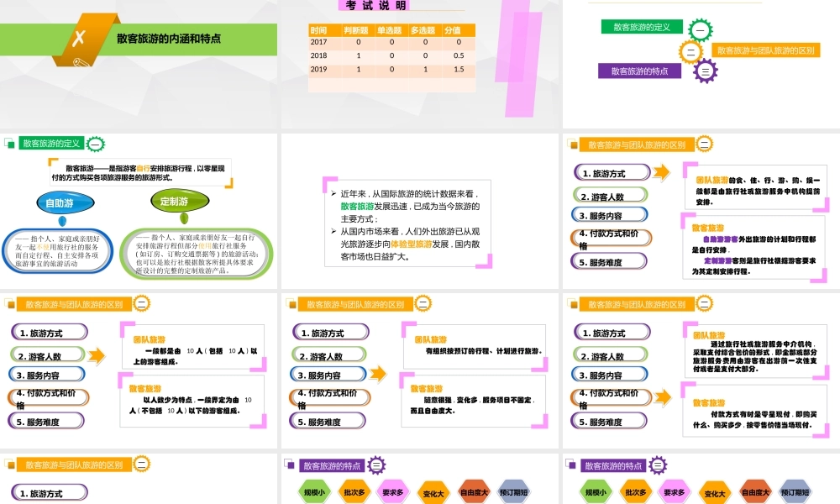Screen dimensions: 840x504
Task: Click the orange gear icon on the outline slide
Action: (690, 52)
